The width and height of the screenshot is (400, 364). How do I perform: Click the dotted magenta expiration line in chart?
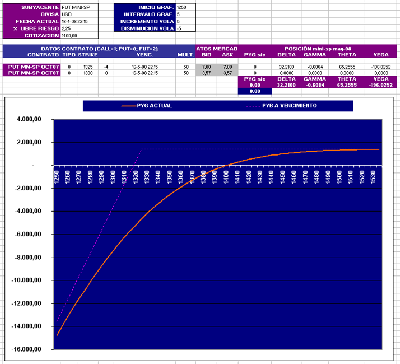click(x=100, y=236)
